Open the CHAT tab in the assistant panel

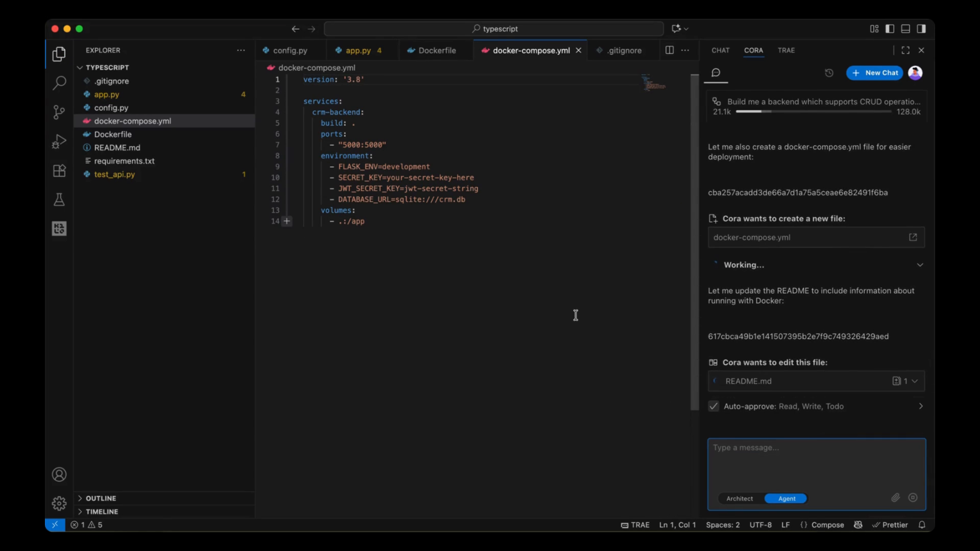click(720, 51)
